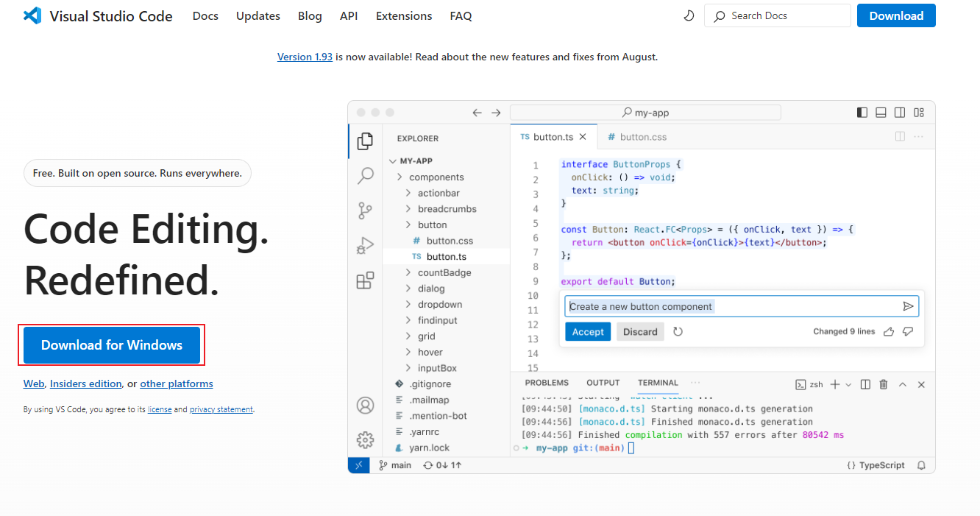Open the Updates menu item
The image size is (980, 516).
258,15
